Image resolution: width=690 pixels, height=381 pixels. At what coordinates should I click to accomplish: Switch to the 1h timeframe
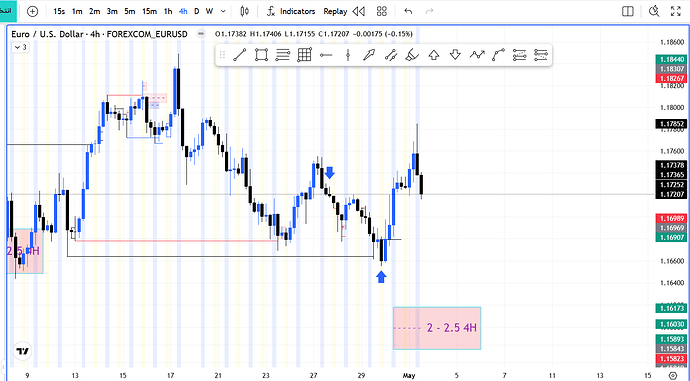[168, 11]
